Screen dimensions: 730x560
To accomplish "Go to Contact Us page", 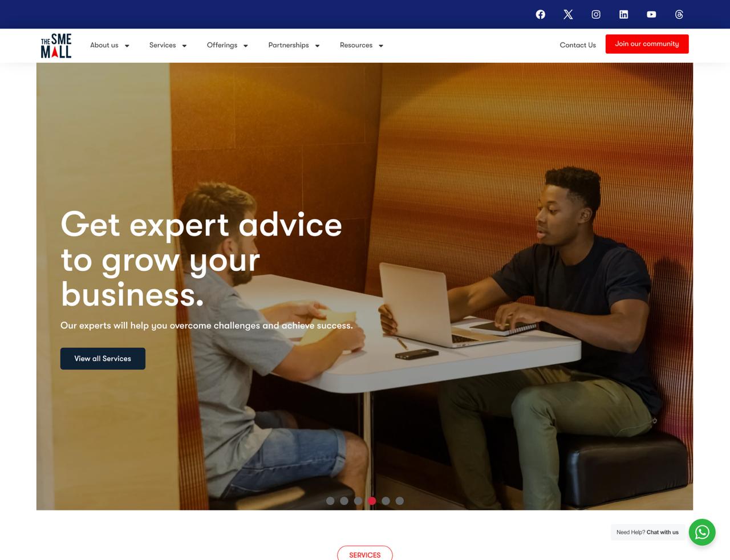I will click(578, 45).
